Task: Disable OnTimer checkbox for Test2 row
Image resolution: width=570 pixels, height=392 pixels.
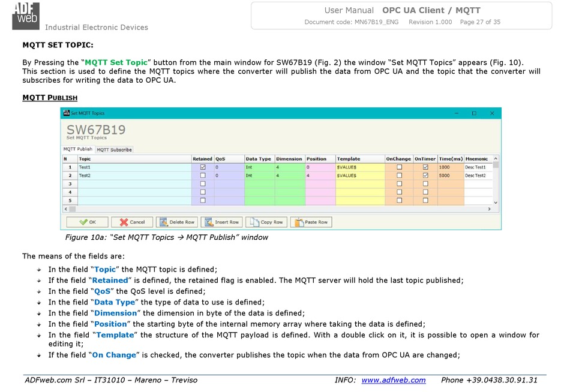Action: (x=425, y=176)
